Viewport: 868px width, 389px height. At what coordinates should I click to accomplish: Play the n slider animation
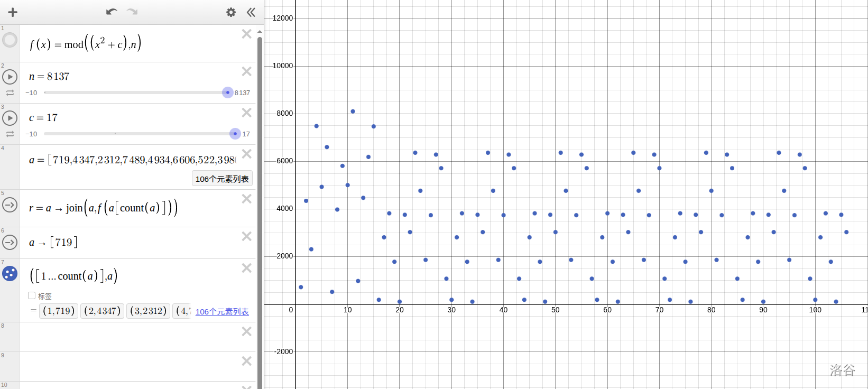(10, 77)
